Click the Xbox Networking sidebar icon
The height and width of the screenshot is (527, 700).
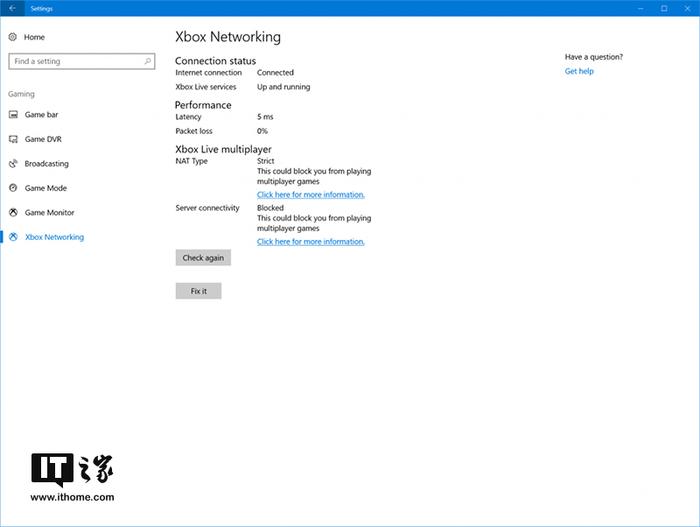[13, 237]
